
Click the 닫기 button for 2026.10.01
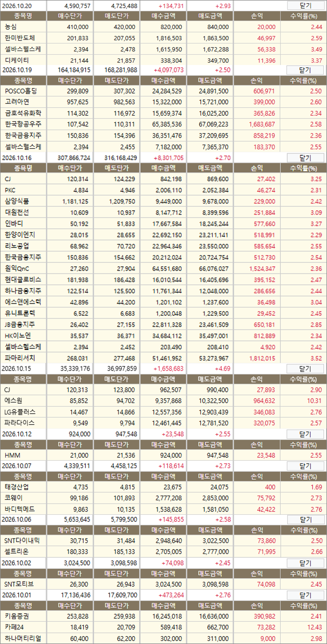click(305, 595)
